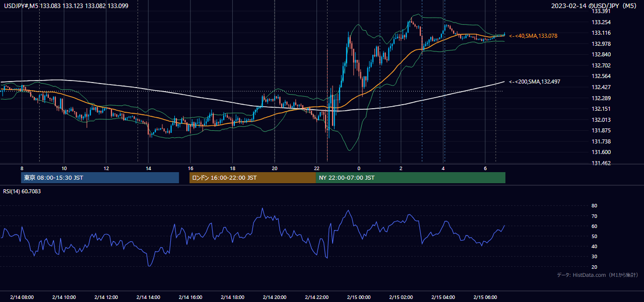Click price axis value 131.600
The width and height of the screenshot is (644, 302).
pos(601,153)
